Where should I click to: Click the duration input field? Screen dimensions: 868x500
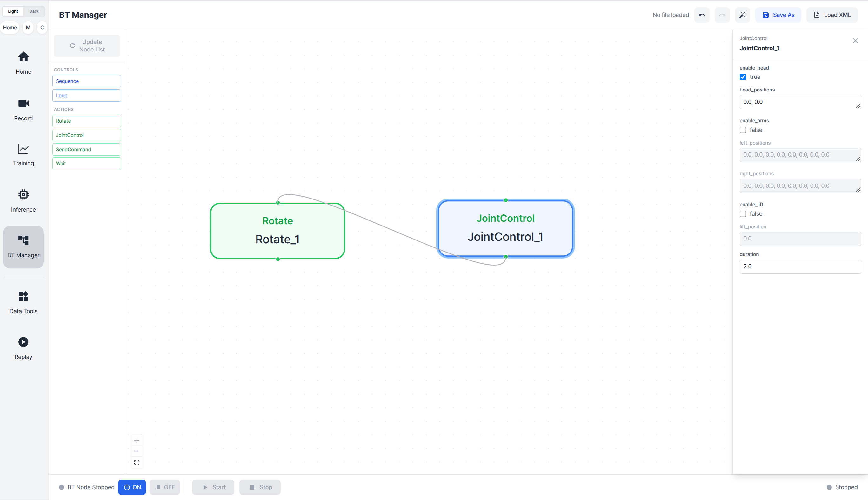coord(800,267)
